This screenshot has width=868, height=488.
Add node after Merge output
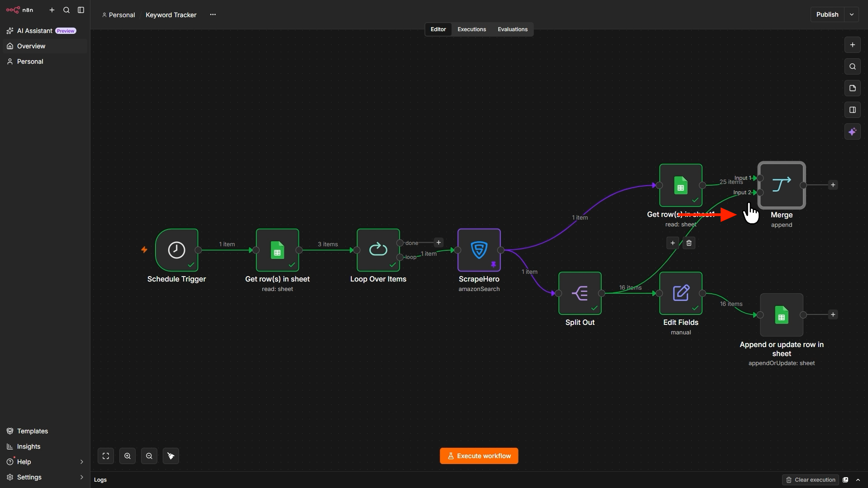pos(833,185)
